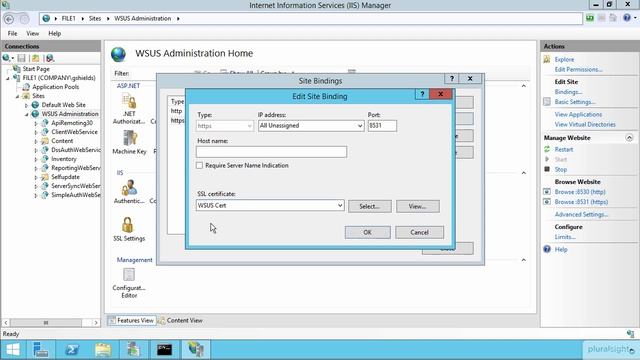Viewport: 640px width, 360px height.
Task: Click Browse *:8531 (https) link
Action: point(581,202)
